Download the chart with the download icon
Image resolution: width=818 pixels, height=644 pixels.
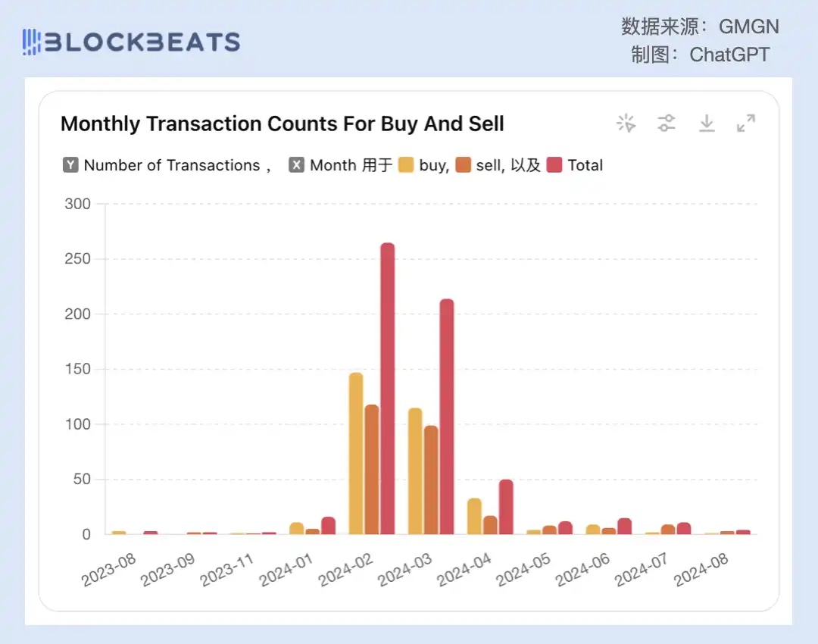(x=707, y=123)
